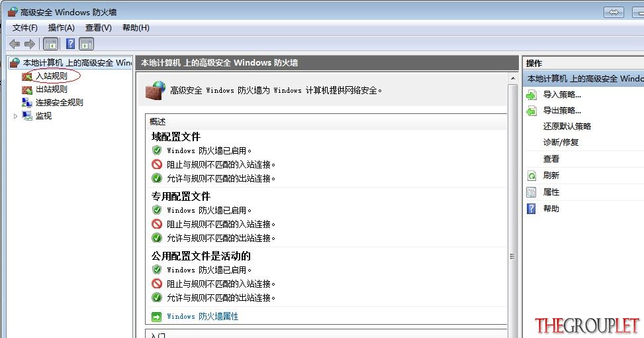Click the scroll-up arrow of the center pane scrollbar
This screenshot has height=338, width=644.
pos(512,78)
